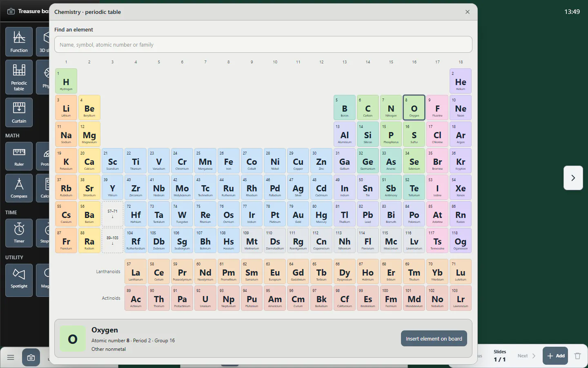Click Insert element on board button
Viewport: 588px width, 368px height.
[x=434, y=339]
